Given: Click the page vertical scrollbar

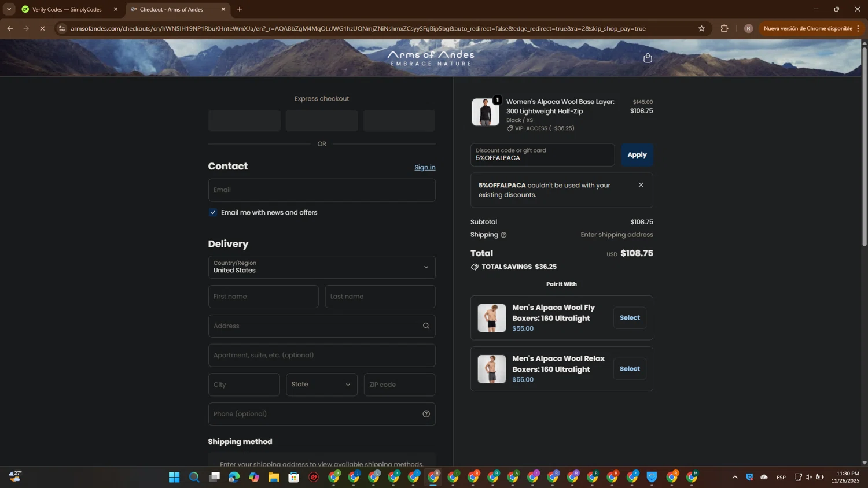Looking at the screenshot, I should [865, 147].
